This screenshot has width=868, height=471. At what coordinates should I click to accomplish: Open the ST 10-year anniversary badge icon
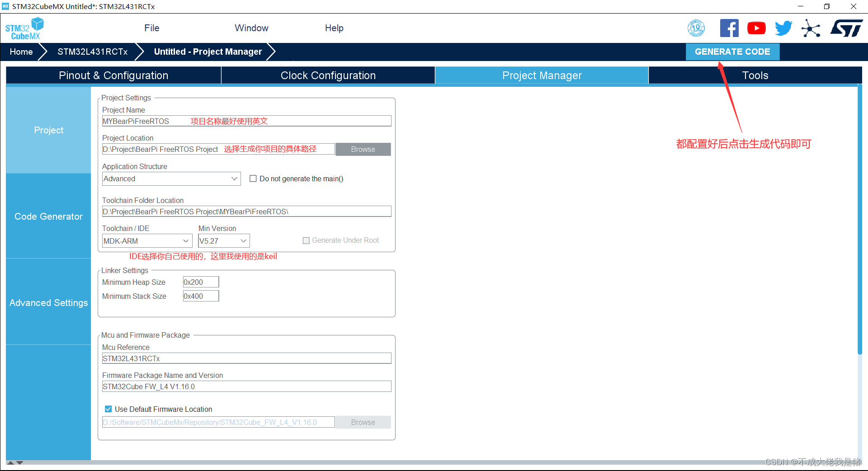click(x=696, y=28)
